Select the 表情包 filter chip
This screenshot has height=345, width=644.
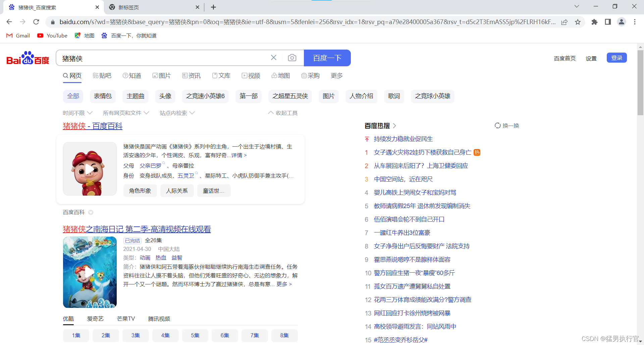point(103,96)
